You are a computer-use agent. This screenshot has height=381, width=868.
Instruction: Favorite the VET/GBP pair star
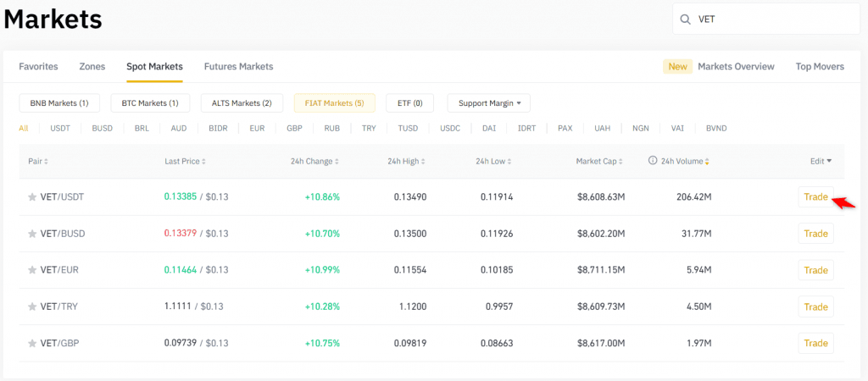[32, 344]
